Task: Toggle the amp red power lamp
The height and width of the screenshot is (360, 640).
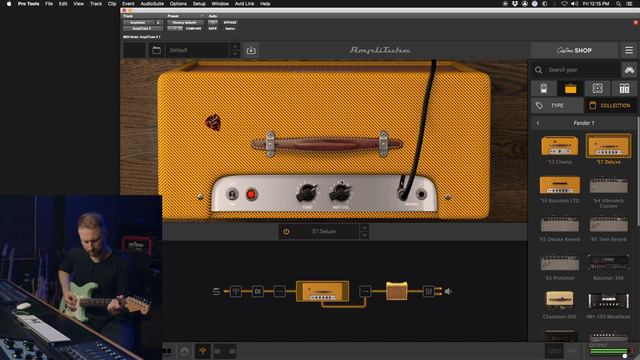Action: [x=251, y=195]
